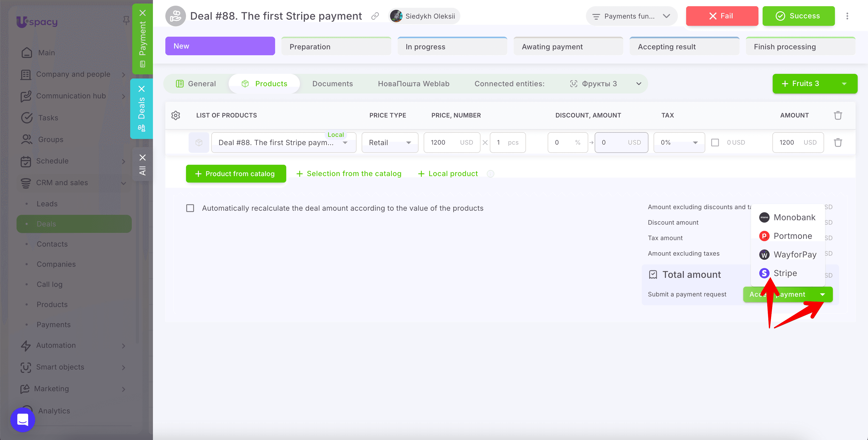The width and height of the screenshot is (868, 440).
Task: Add a Local product
Action: pyautogui.click(x=448, y=174)
